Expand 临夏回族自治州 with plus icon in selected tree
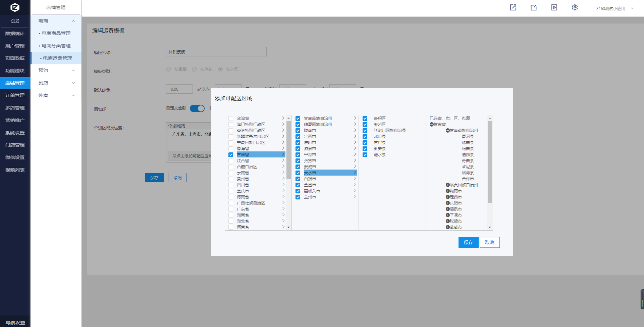Screen dimensions: 644x327 (447, 185)
